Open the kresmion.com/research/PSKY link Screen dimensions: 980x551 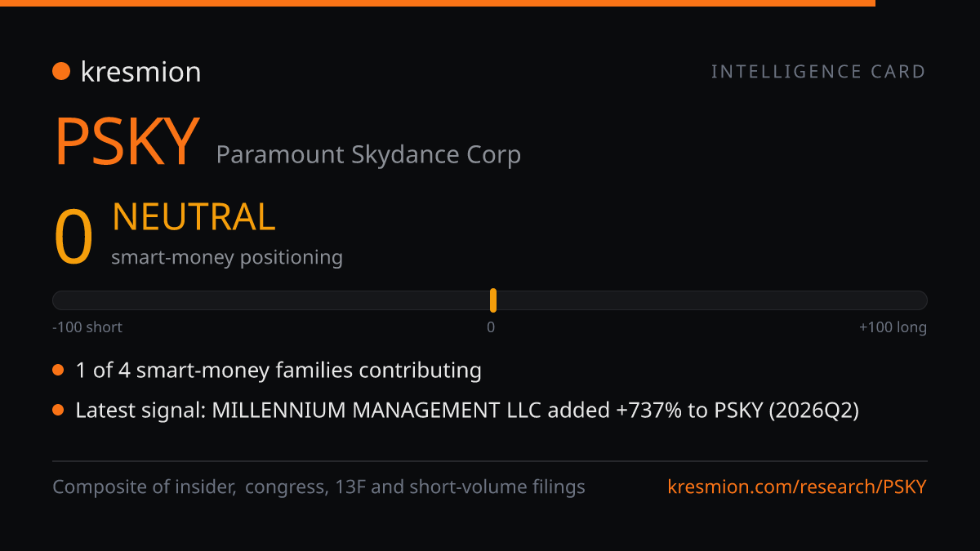(x=797, y=487)
